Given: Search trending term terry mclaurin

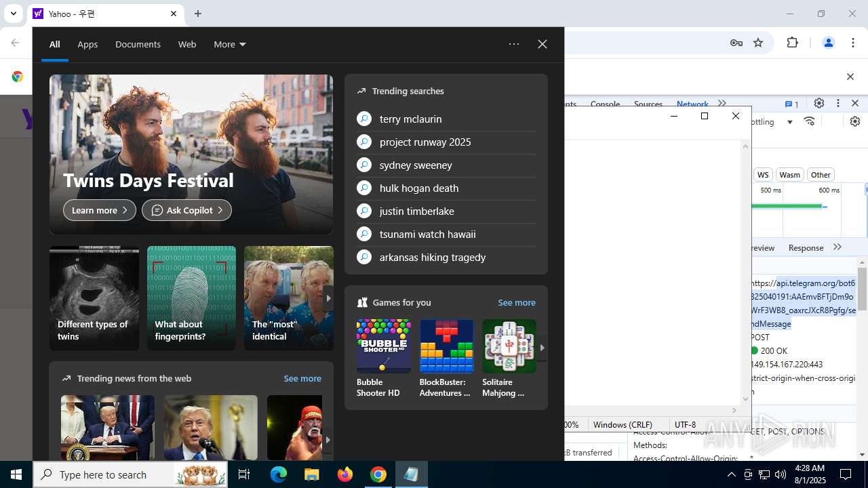Looking at the screenshot, I should click(x=410, y=119).
